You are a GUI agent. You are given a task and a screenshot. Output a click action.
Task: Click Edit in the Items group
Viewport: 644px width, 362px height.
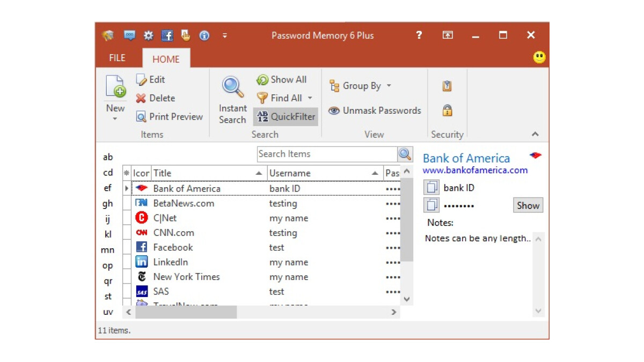150,79
